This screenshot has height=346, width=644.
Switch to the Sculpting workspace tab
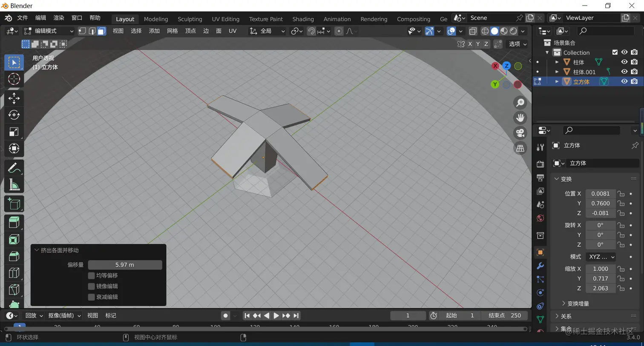[190, 19]
